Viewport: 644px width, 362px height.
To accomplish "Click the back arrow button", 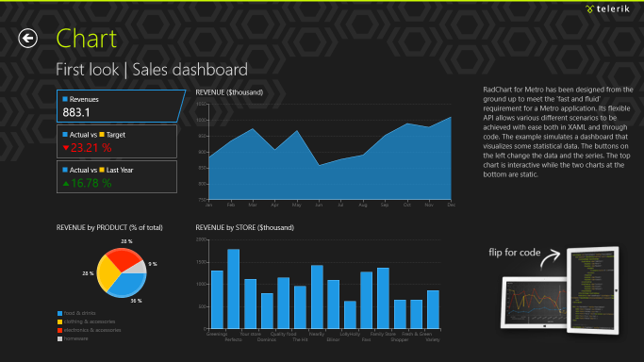I will coord(27,39).
